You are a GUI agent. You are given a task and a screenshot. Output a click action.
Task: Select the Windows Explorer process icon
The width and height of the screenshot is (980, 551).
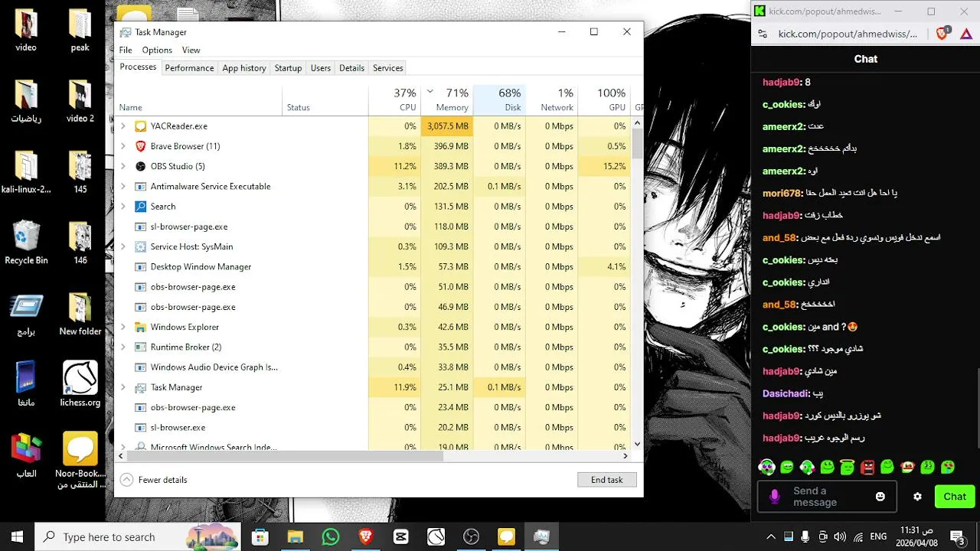coord(140,327)
